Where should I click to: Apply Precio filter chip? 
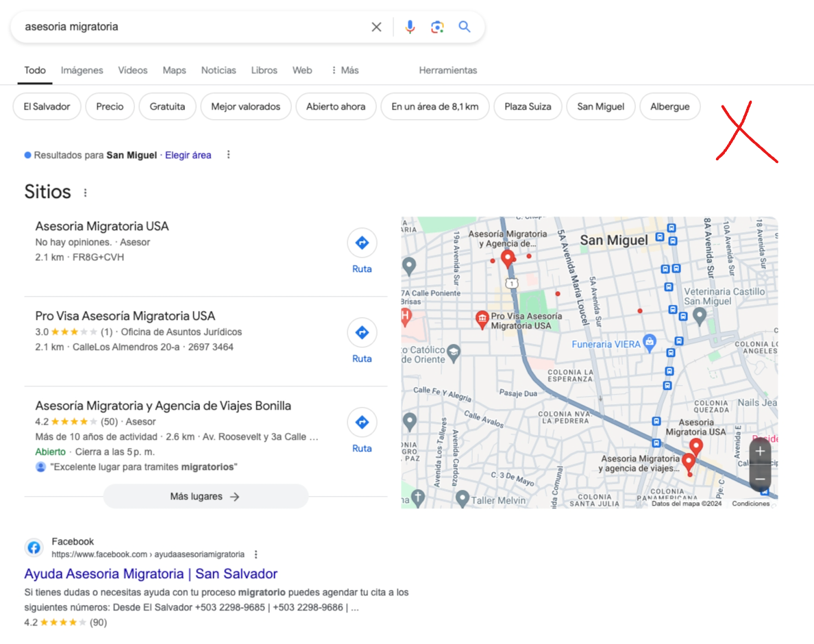click(x=110, y=106)
